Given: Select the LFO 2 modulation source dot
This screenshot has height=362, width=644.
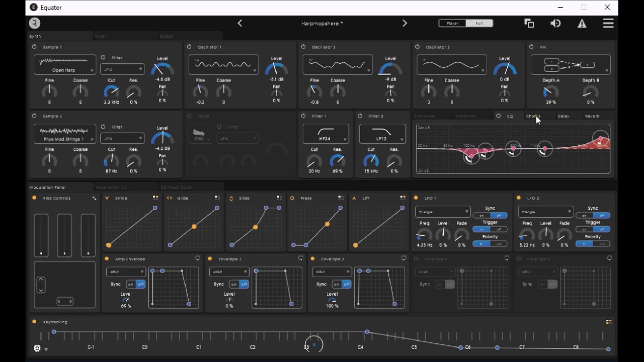Looking at the screenshot, I should (x=519, y=198).
